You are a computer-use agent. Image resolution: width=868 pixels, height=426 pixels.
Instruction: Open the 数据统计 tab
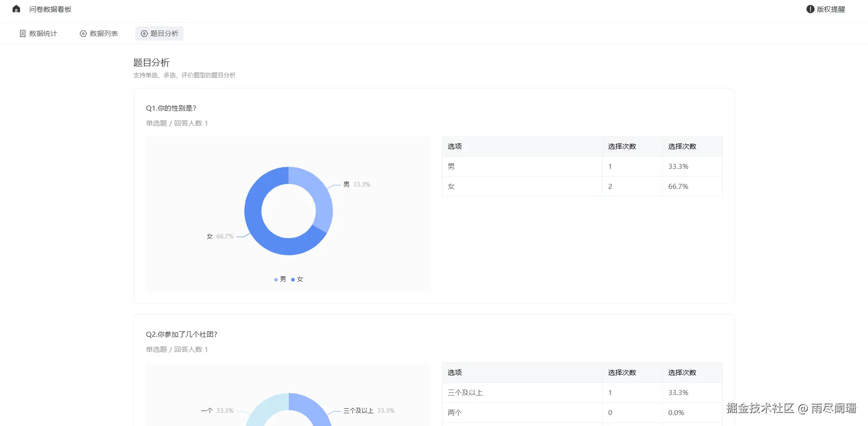[38, 34]
